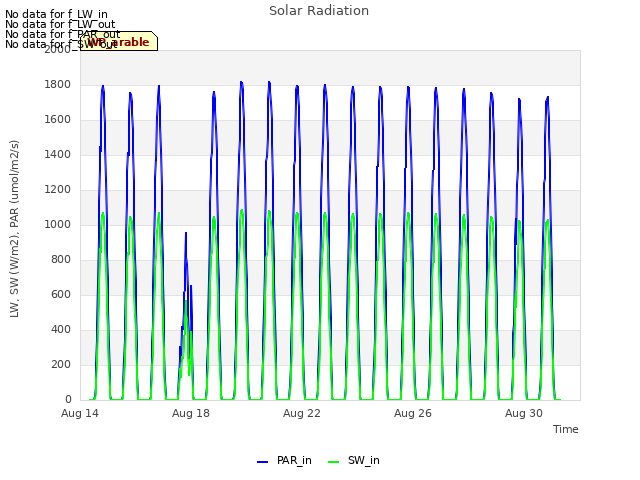Image resolution: width=640 pixels, height=480 pixels.
Task: Click the 1400 y-axis tick label
Action: pos(58,155)
